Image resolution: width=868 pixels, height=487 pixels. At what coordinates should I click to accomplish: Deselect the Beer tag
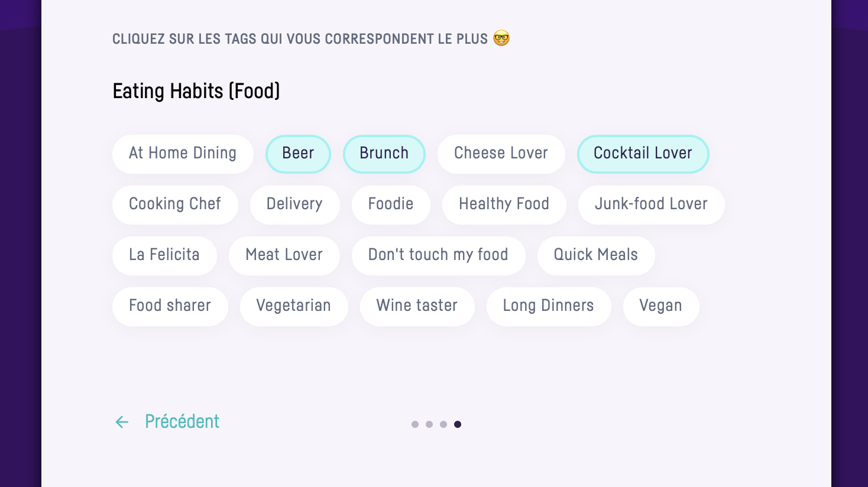pos(298,154)
